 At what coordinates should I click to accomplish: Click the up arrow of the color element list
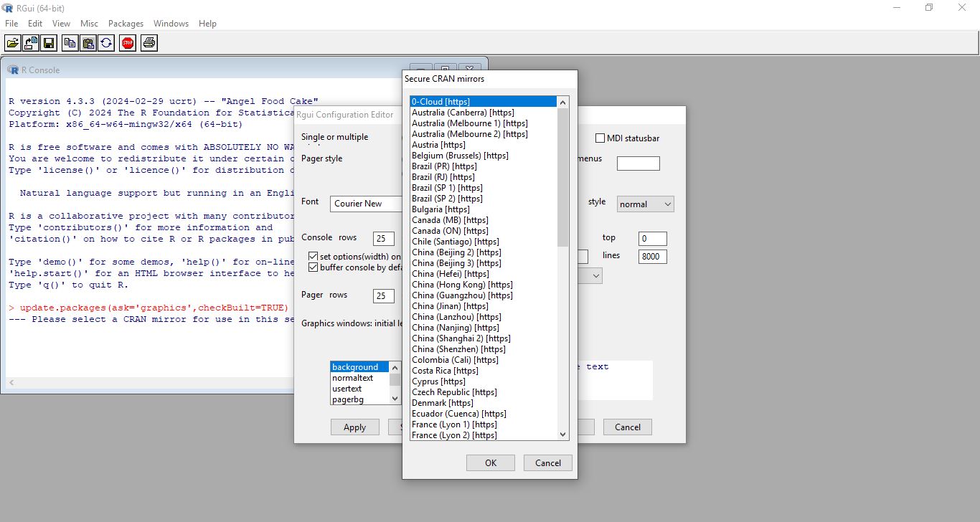pos(395,367)
